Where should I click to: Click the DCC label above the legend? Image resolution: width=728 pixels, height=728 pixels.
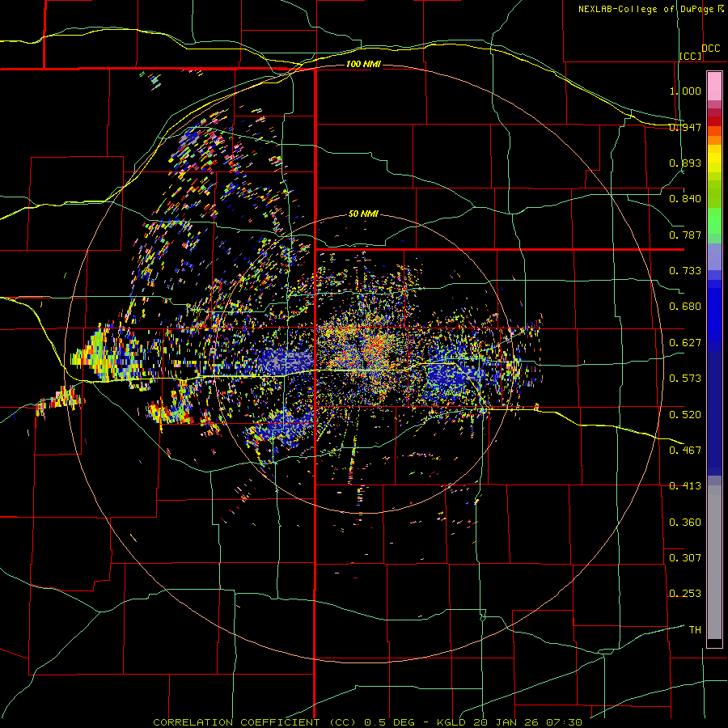click(x=710, y=49)
